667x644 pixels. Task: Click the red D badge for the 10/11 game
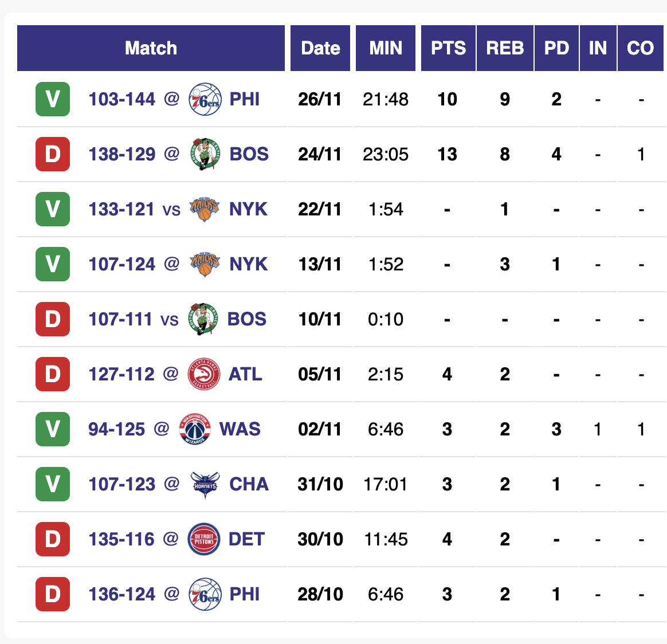click(53, 319)
